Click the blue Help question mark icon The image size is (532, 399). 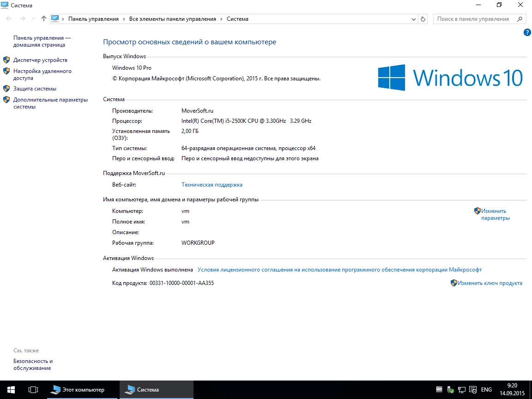point(527,32)
